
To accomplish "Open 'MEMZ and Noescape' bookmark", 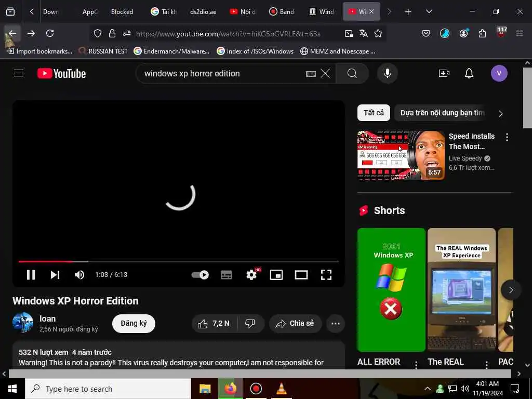I will coord(338,51).
